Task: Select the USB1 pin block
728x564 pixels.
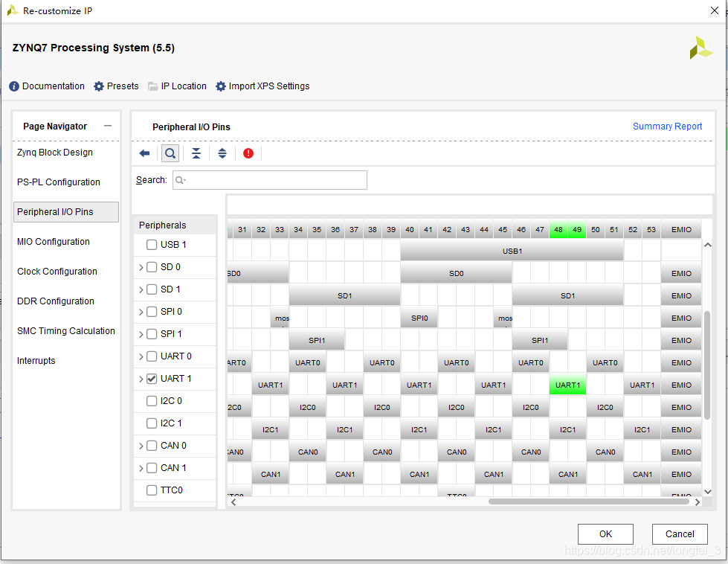Action: click(512, 251)
